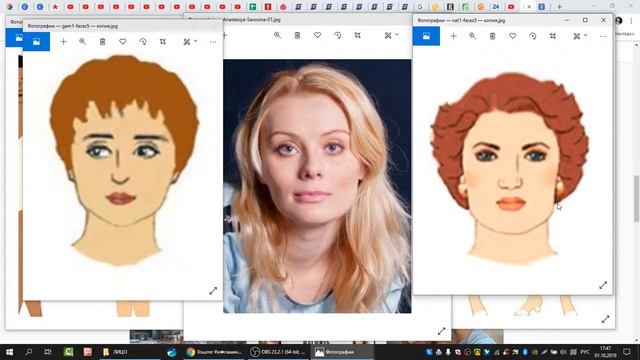Open the green C app on taskbar

click(x=68, y=351)
